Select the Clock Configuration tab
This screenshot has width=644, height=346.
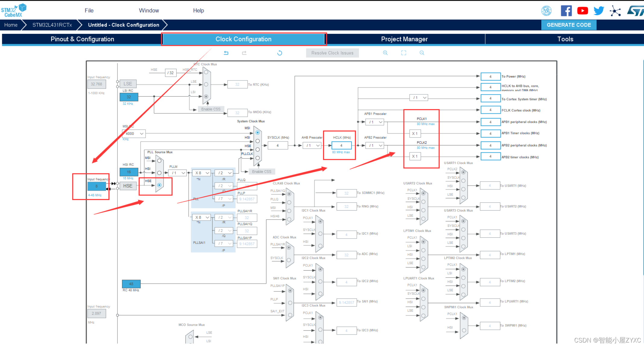[243, 39]
